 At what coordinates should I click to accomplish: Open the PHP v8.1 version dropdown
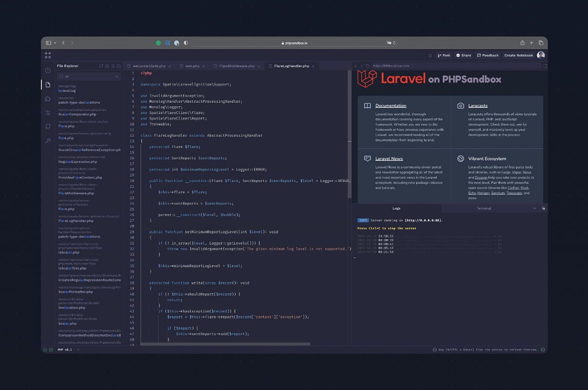point(69,350)
